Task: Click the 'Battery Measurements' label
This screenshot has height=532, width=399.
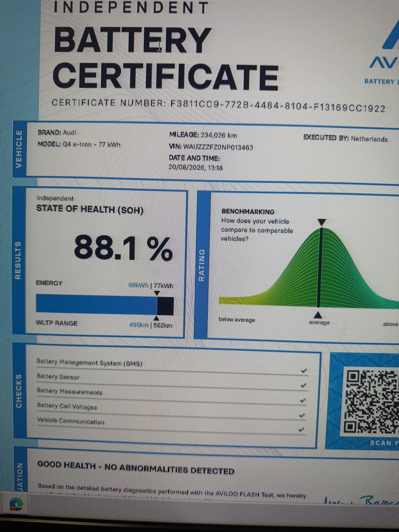Action: click(x=70, y=391)
